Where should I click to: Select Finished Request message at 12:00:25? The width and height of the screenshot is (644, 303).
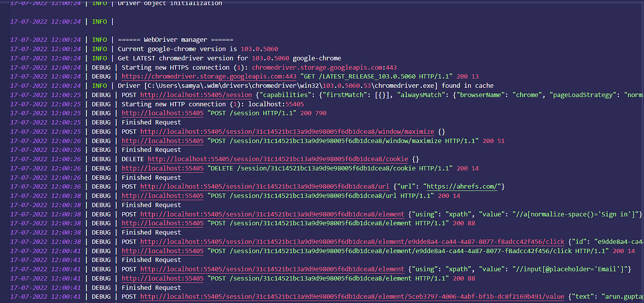pos(151,122)
